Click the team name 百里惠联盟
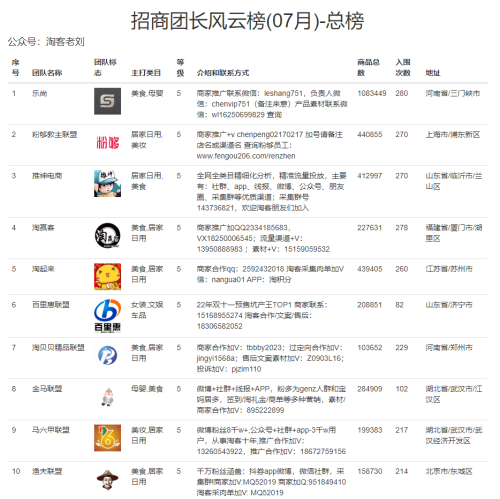This screenshot has height=499, width=500. coord(51,305)
